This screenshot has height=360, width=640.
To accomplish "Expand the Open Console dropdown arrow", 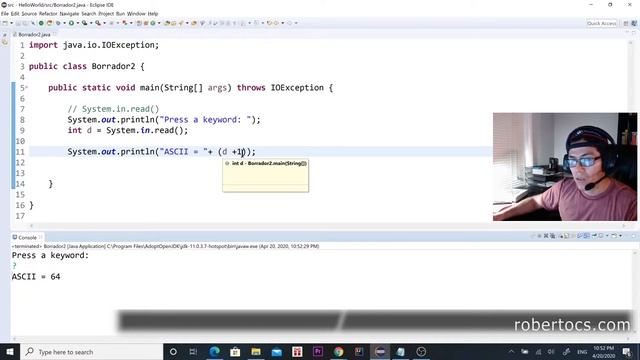I will 620,236.
